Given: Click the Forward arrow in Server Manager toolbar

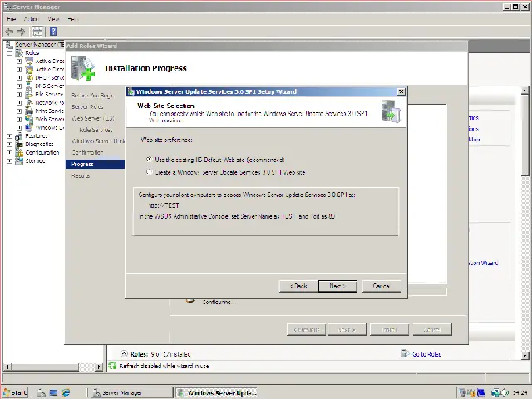Looking at the screenshot, I should [x=21, y=32].
